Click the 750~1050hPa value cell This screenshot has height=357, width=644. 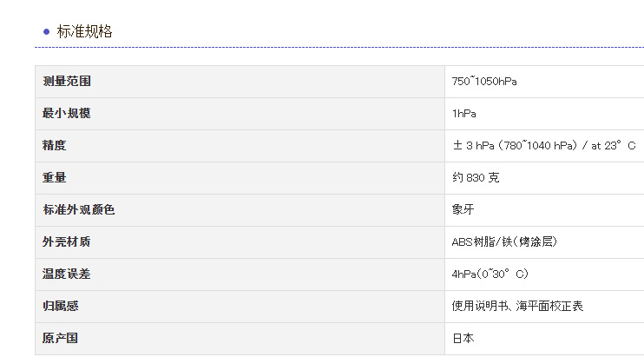484,82
